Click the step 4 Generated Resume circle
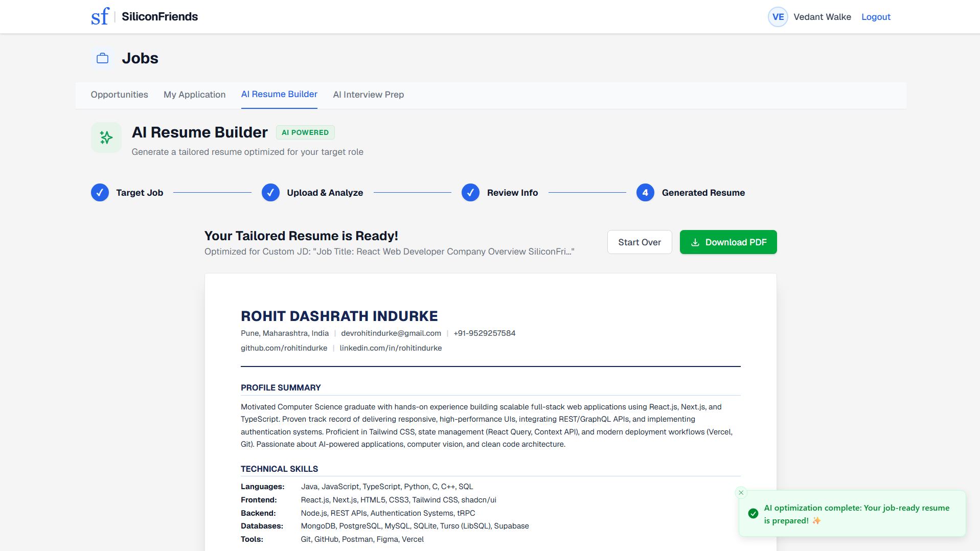The width and height of the screenshot is (980, 551). [645, 193]
